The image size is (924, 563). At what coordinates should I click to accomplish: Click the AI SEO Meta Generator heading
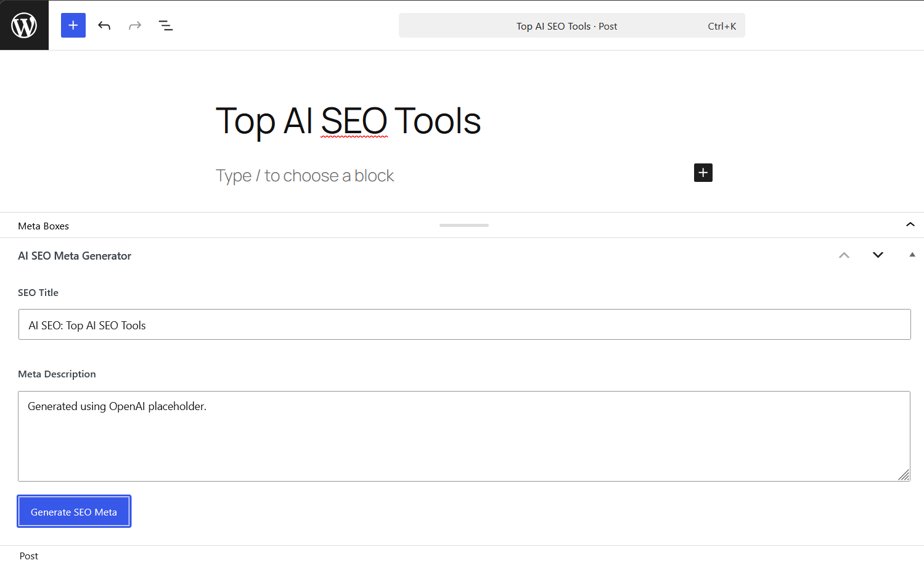tap(75, 256)
